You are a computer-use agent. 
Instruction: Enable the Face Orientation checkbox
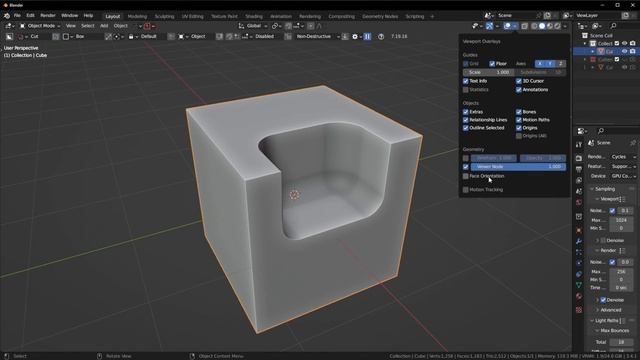click(465, 176)
